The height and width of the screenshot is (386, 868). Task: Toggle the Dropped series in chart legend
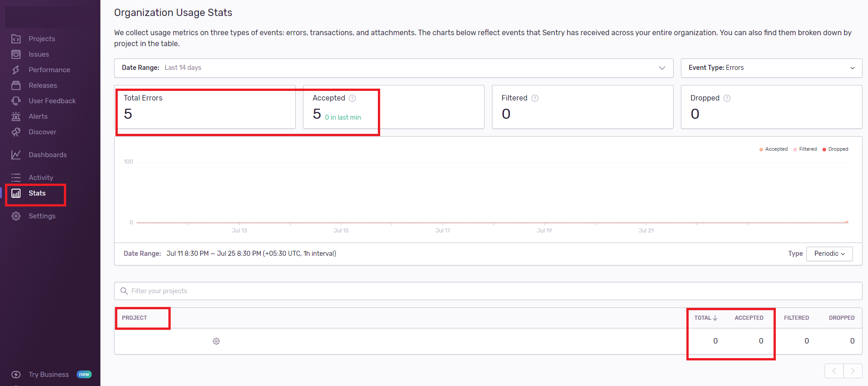pos(836,149)
